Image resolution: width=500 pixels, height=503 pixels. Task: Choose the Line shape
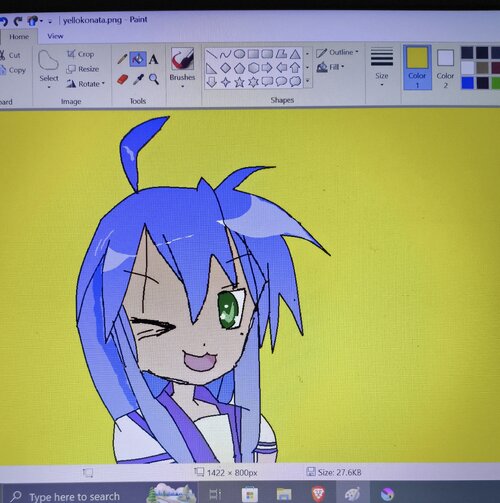pyautogui.click(x=211, y=54)
